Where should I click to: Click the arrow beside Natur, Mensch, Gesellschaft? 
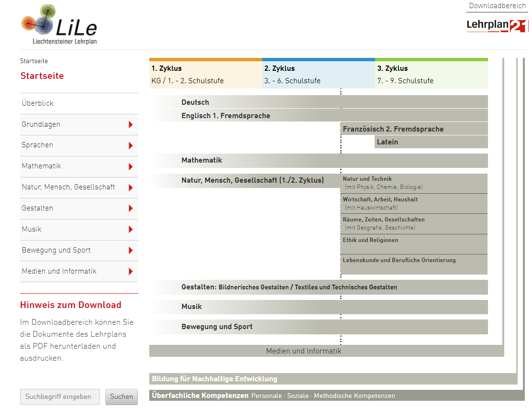tap(131, 188)
